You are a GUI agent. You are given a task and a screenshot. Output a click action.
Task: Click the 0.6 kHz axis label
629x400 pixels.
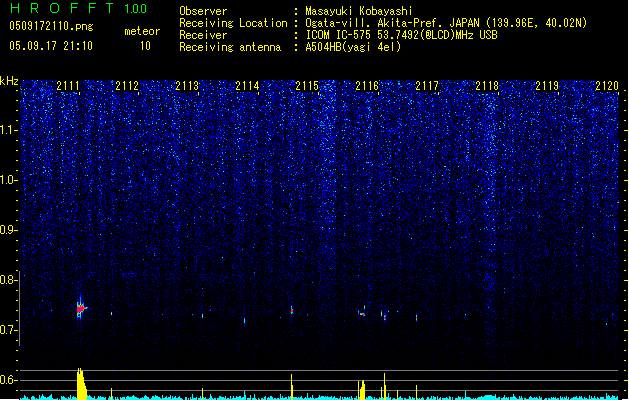point(8,380)
